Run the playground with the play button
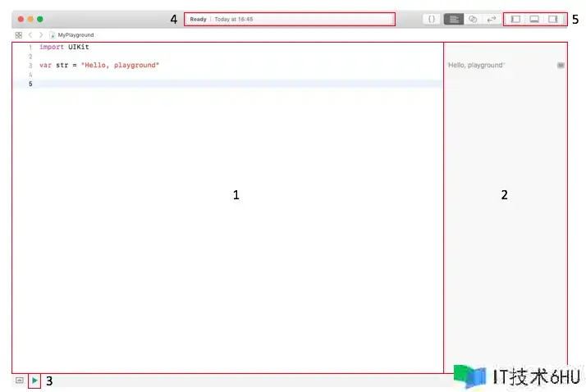Image resolution: width=586 pixels, height=392 pixels. click(34, 381)
